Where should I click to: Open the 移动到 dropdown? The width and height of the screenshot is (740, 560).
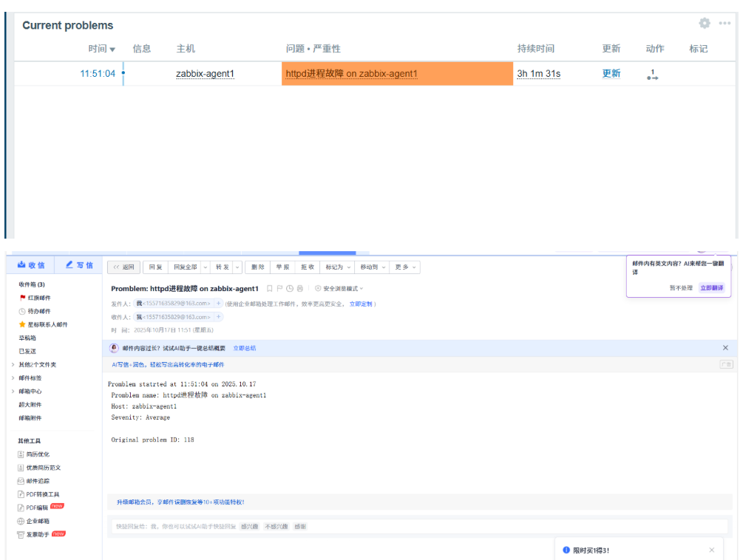[373, 267]
